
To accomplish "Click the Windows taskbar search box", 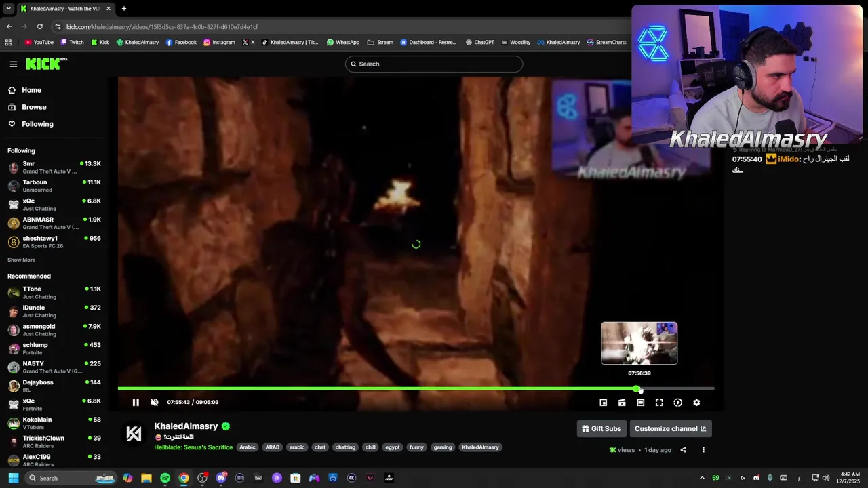I will (71, 478).
